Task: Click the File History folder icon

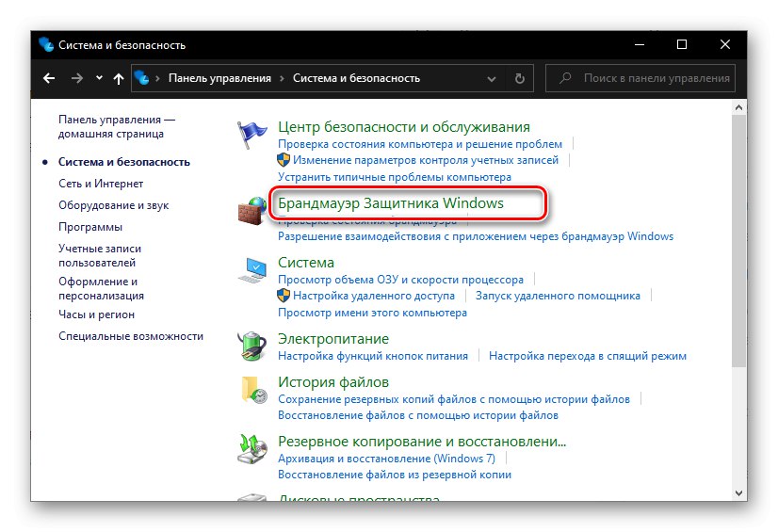Action: click(x=254, y=390)
